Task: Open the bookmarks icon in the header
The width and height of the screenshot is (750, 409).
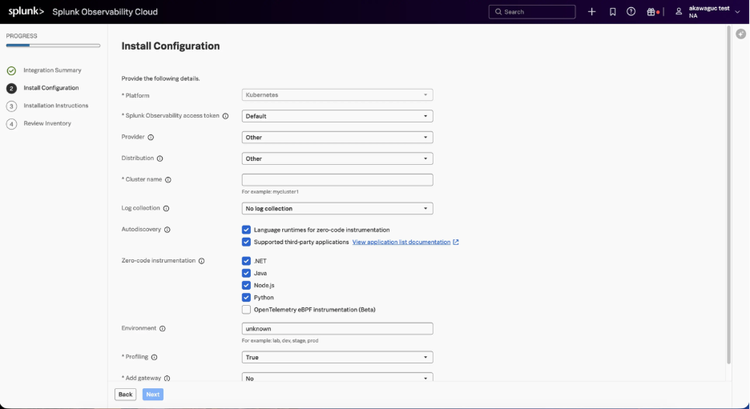Action: coord(613,12)
